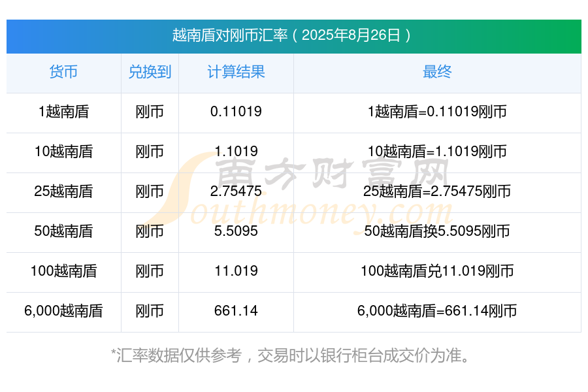
Task: Click 刚币 in the 100越南盾 row
Action: 150,271
